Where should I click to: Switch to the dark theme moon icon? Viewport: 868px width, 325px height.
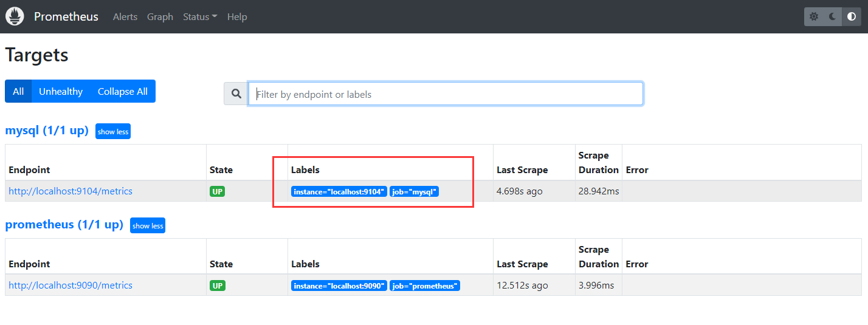tap(833, 16)
